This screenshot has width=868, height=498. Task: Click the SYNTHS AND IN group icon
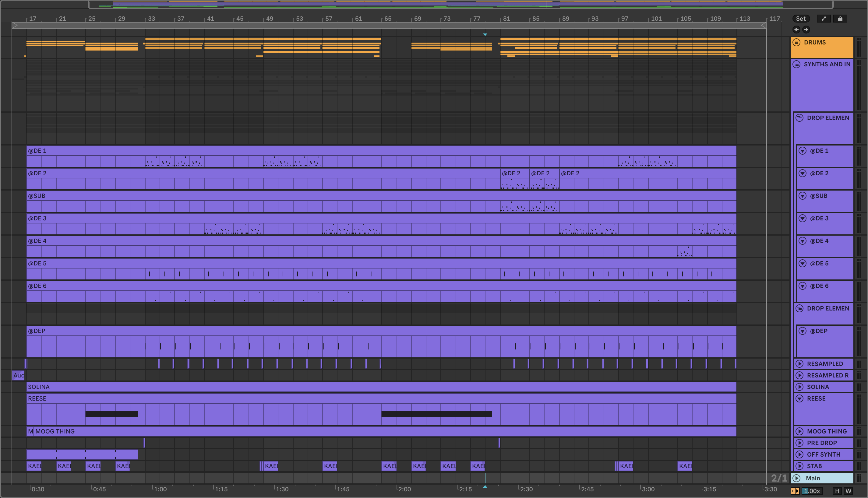(x=796, y=64)
